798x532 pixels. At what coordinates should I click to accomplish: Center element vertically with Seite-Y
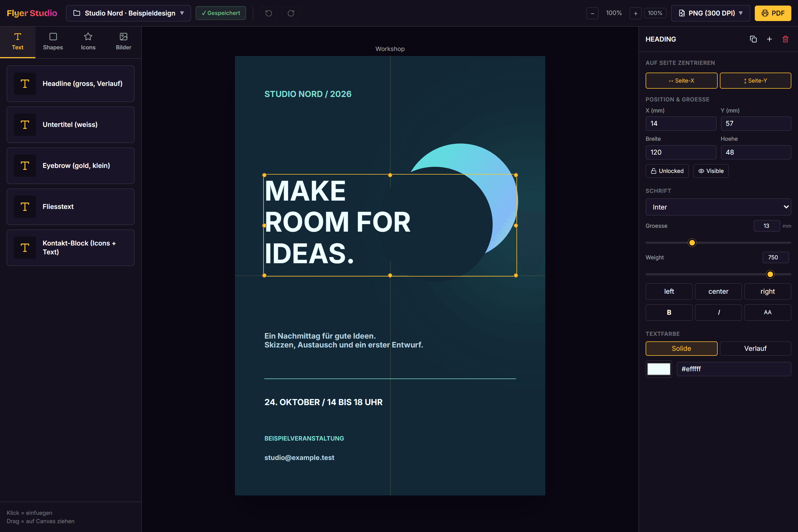pos(756,81)
